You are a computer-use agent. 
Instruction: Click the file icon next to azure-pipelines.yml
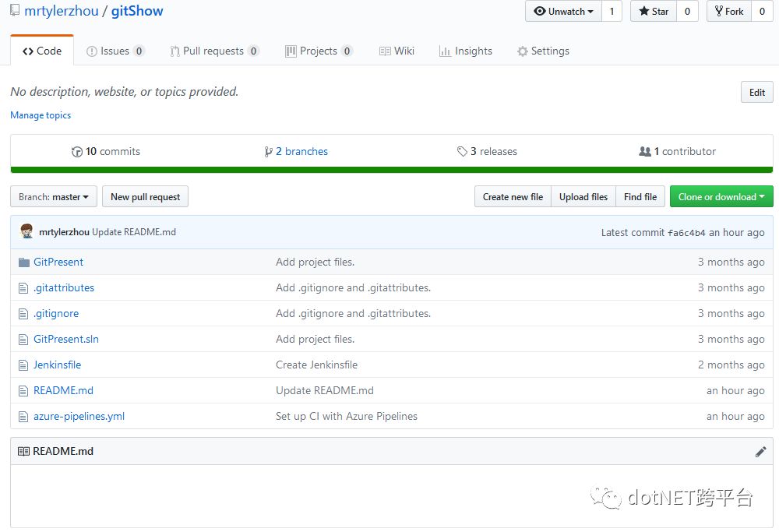point(23,417)
